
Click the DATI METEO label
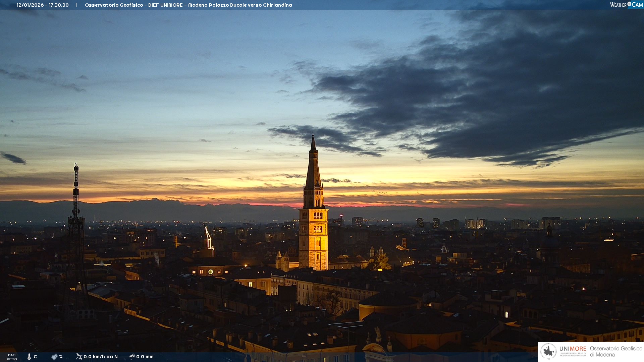coord(12,357)
